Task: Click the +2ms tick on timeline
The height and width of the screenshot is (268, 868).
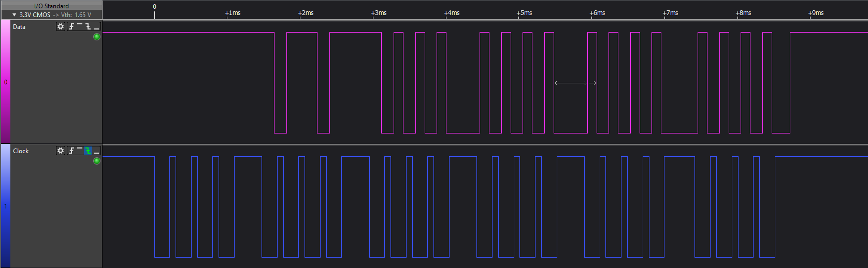Action: coord(306,13)
